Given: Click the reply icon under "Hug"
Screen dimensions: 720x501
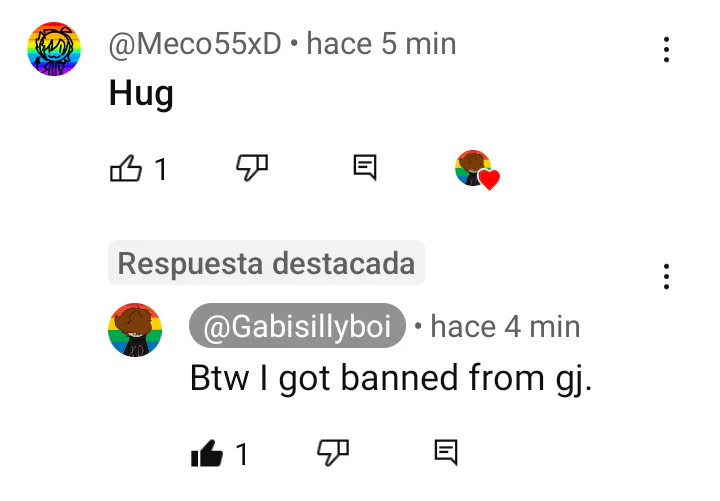Looking at the screenshot, I should point(365,167).
